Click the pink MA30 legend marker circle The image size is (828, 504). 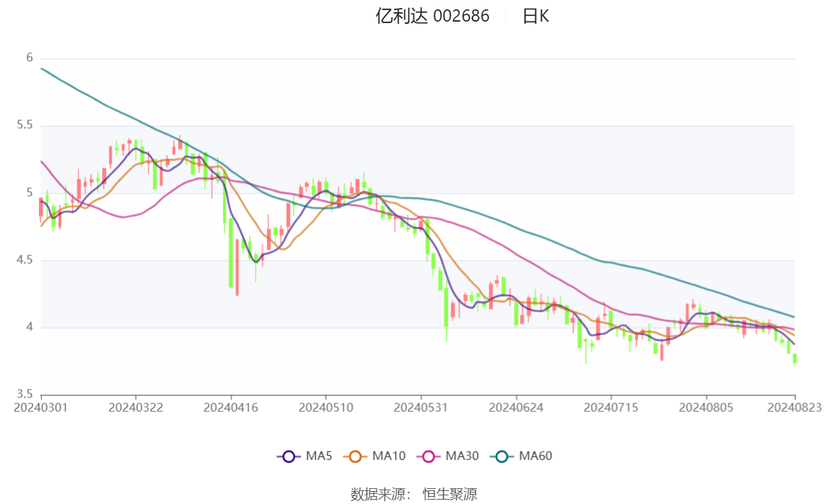pos(428,456)
